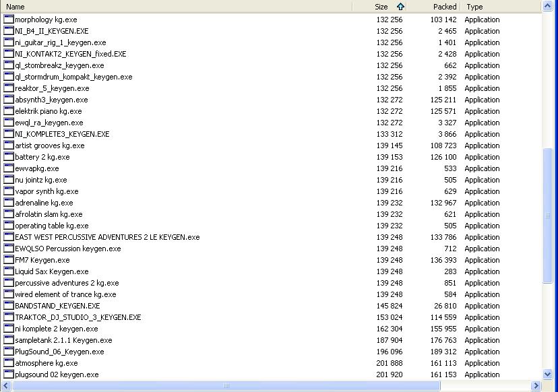Click packed value 26 810
The image size is (558, 392).
tap(445, 306)
